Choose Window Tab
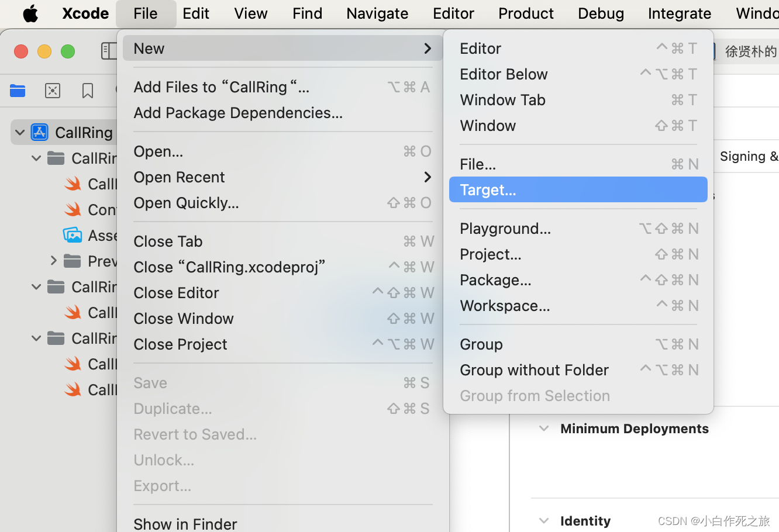 coord(578,100)
